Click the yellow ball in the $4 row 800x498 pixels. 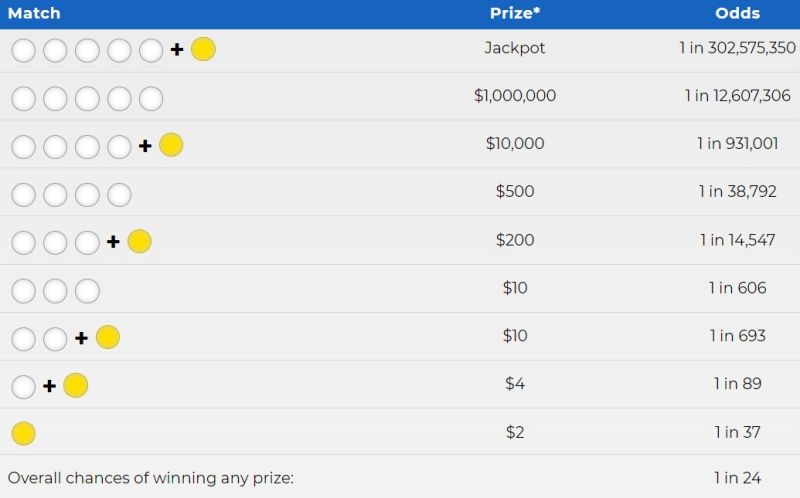pos(76,385)
